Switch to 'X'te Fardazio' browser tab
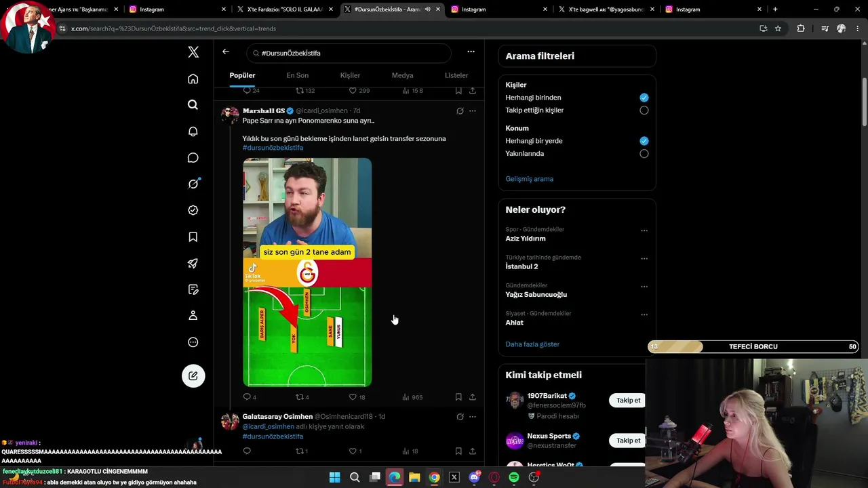 [x=285, y=9]
